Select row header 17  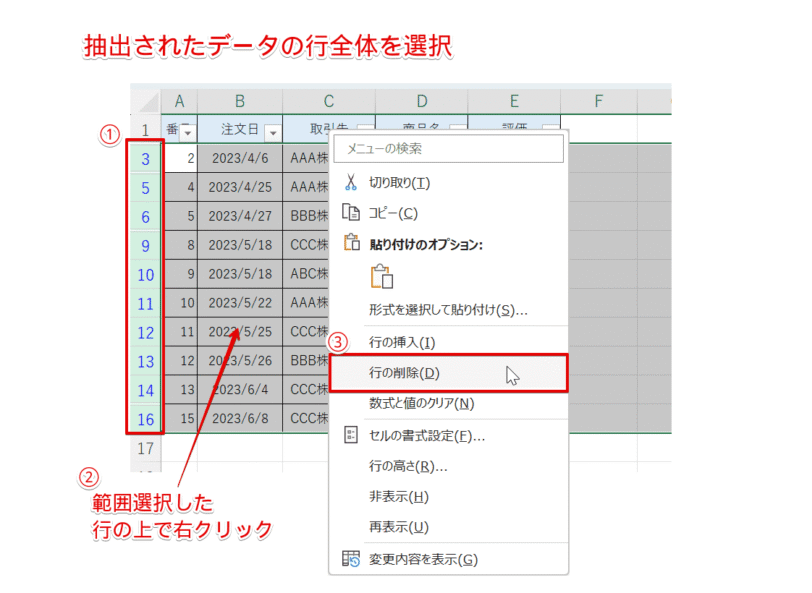pyautogui.click(x=146, y=448)
